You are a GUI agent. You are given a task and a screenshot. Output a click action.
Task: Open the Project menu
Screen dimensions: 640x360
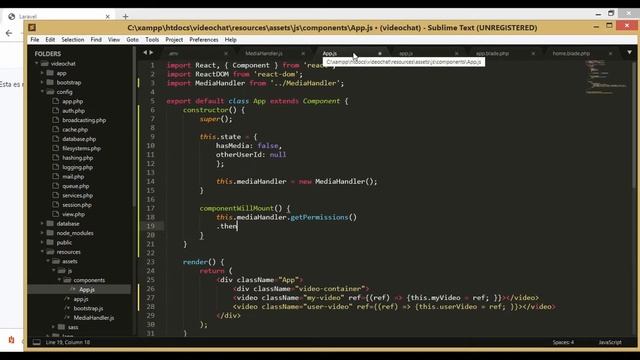[174, 40]
